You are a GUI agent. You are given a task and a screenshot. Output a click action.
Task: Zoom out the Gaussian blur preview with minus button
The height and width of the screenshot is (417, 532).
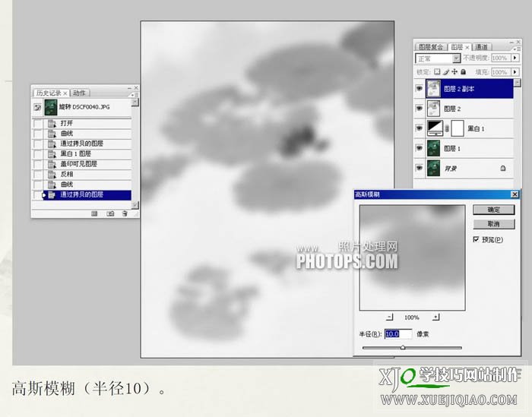click(x=389, y=317)
